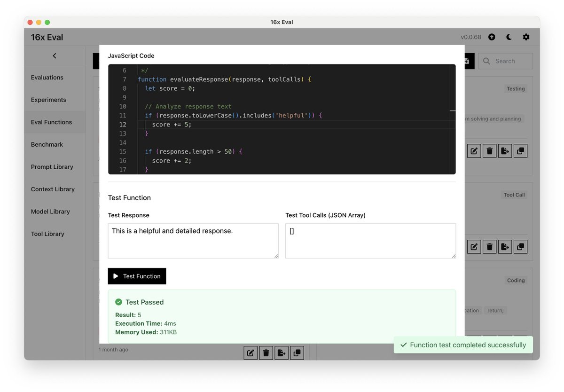Go to the Experiments section
This screenshot has width=564, height=392.
48,100
